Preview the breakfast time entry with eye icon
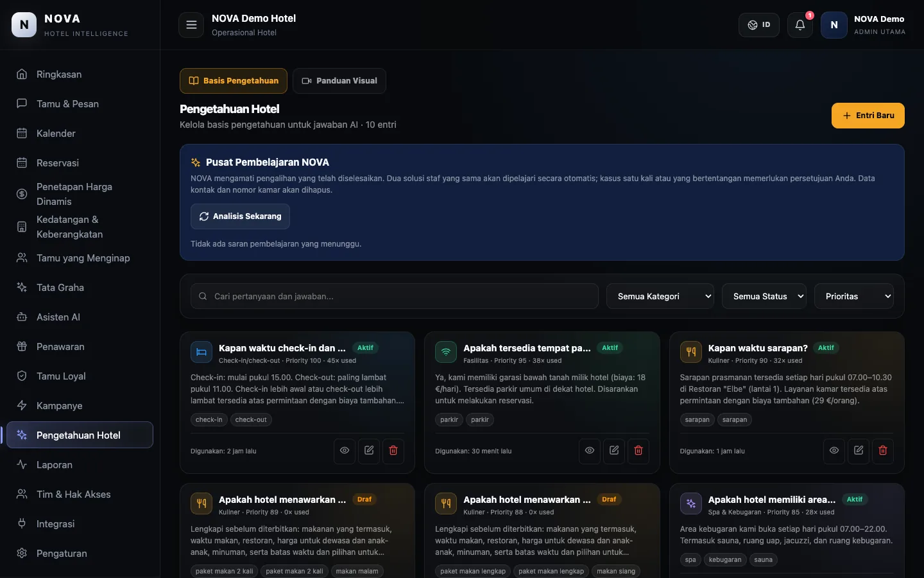Image resolution: width=924 pixels, height=578 pixels. [x=834, y=451]
